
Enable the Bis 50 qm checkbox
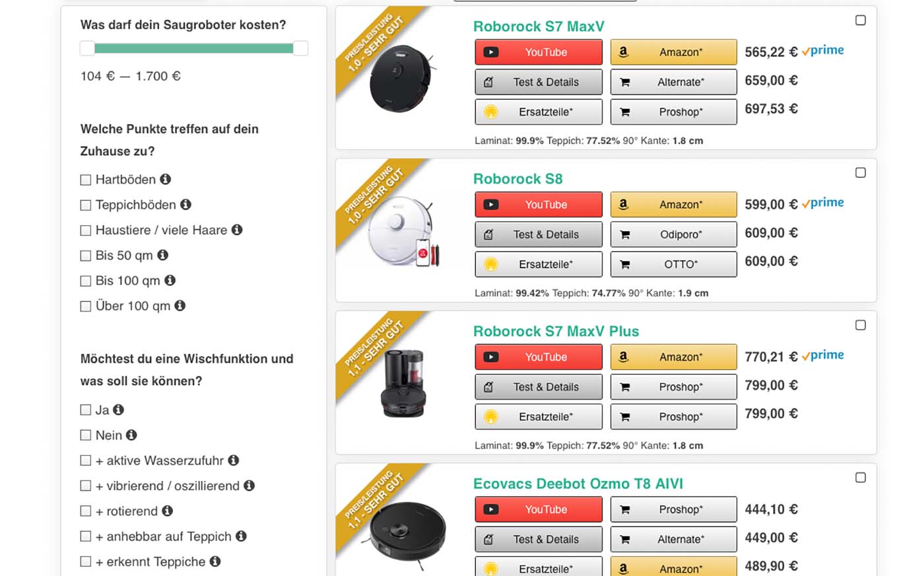coord(86,256)
